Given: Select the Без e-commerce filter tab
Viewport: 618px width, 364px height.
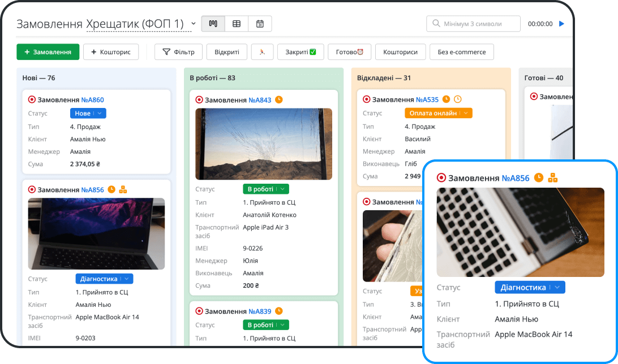Looking at the screenshot, I should tap(461, 52).
